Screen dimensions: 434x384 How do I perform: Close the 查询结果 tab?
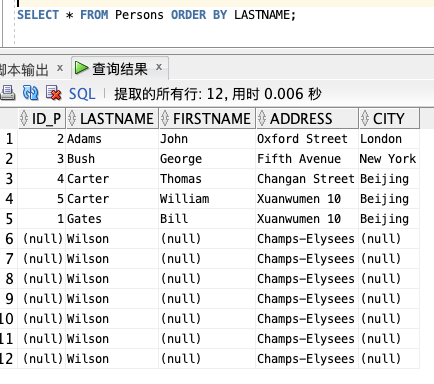point(159,67)
